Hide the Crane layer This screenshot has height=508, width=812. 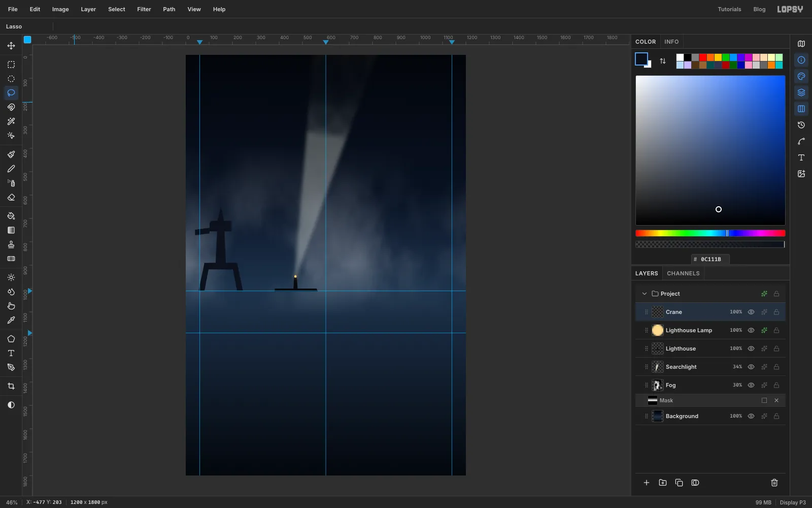[751, 312]
